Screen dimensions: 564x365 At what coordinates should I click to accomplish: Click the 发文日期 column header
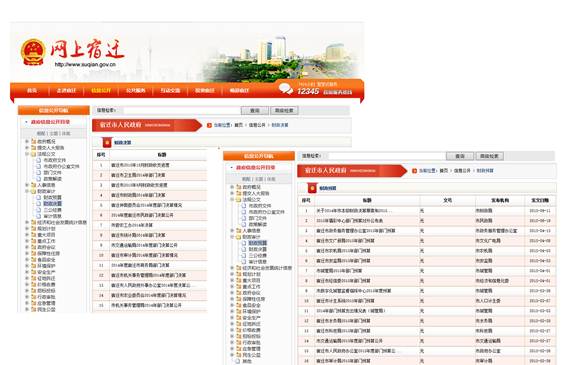(x=540, y=200)
